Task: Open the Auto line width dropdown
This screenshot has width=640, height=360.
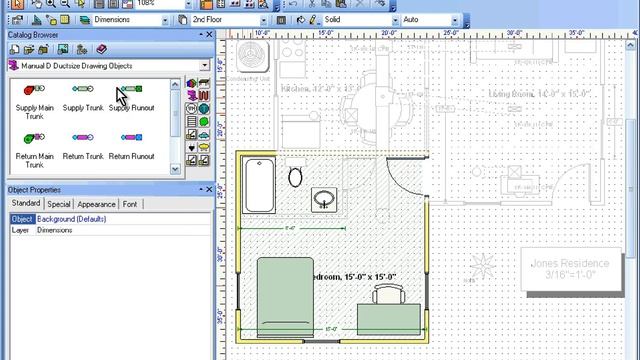Action: [455, 20]
